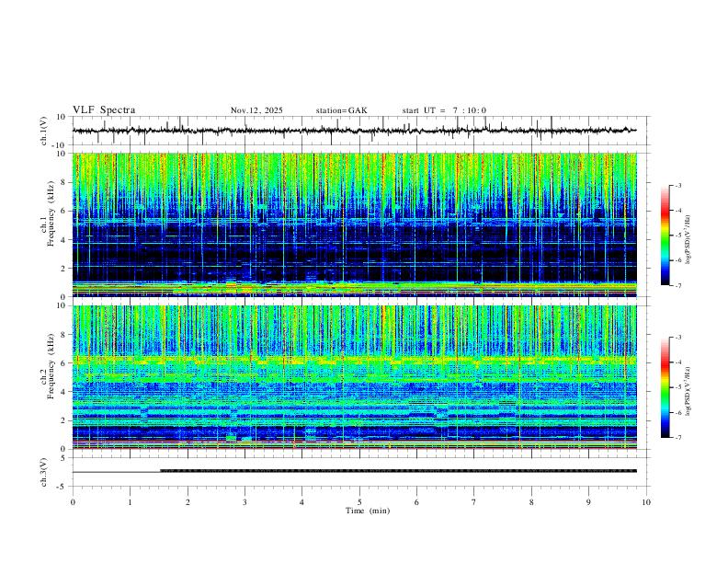Click the "ch.1(V)" waveform axis label

click(44, 131)
